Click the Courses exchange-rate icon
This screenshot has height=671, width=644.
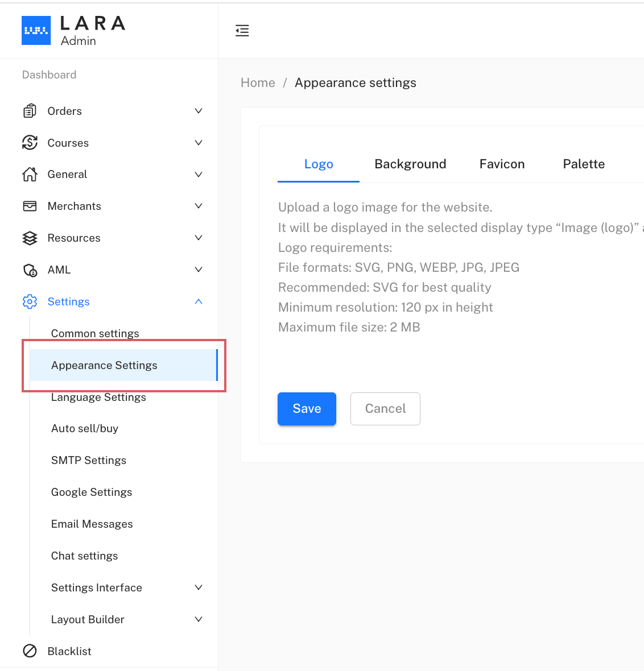[30, 143]
